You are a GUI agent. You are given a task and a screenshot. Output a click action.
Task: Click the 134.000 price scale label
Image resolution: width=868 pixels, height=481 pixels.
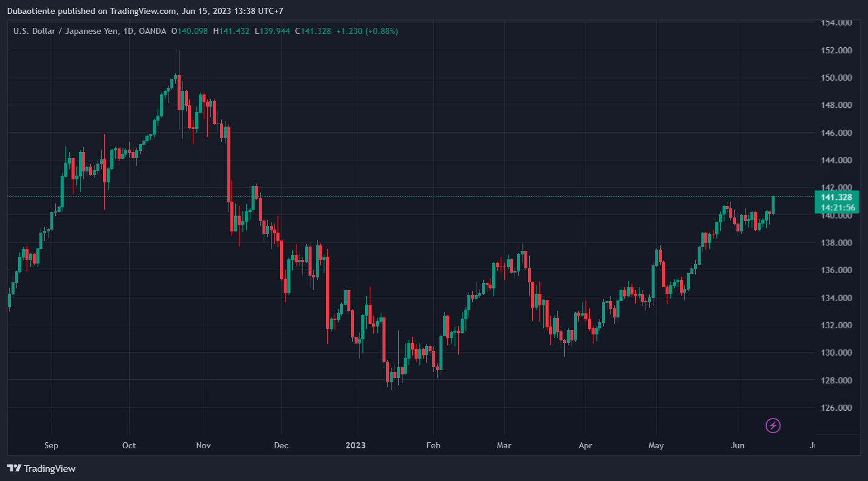pyautogui.click(x=836, y=298)
